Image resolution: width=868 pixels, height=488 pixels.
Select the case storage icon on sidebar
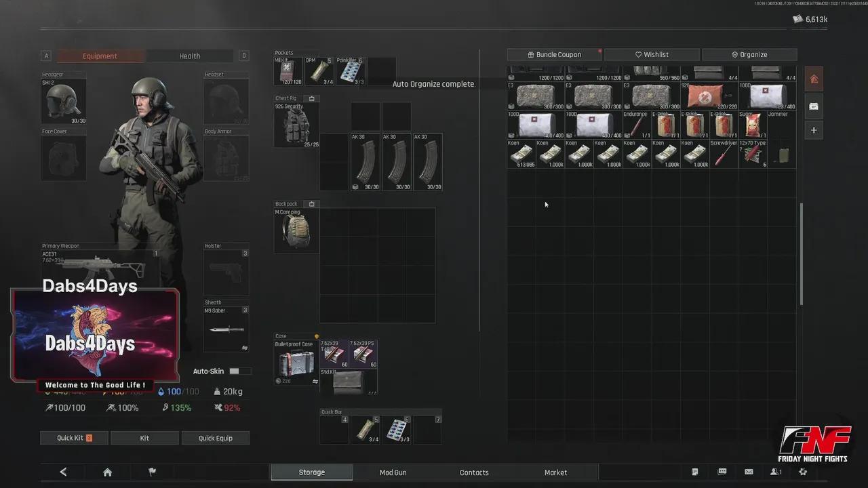tap(814, 106)
